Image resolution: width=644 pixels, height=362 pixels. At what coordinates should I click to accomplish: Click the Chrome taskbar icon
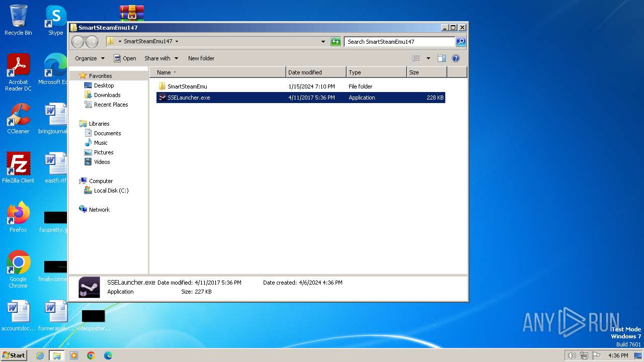[x=91, y=355]
